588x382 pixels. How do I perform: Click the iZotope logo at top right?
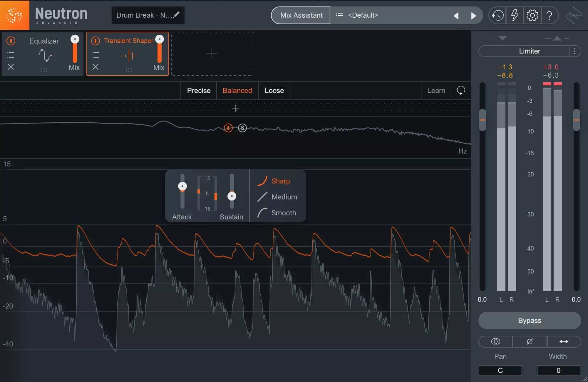(x=573, y=15)
